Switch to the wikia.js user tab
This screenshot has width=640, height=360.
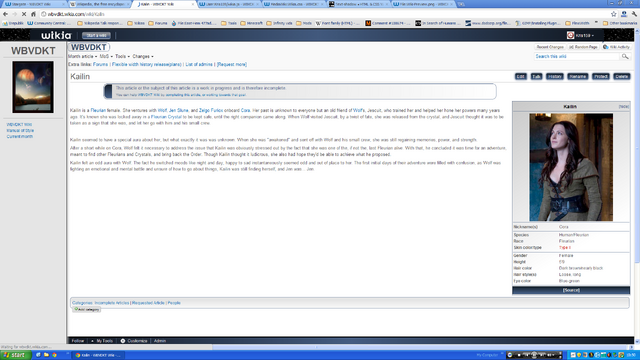pos(229,4)
